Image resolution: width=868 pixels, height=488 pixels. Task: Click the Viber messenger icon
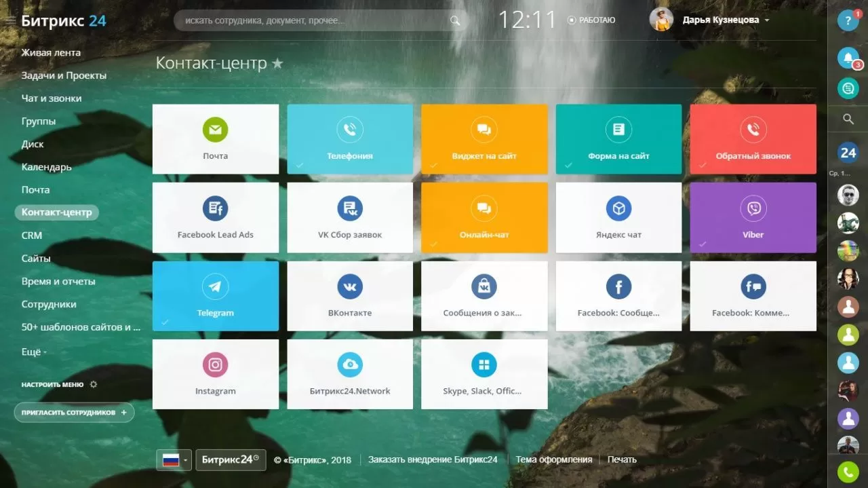pyautogui.click(x=753, y=209)
